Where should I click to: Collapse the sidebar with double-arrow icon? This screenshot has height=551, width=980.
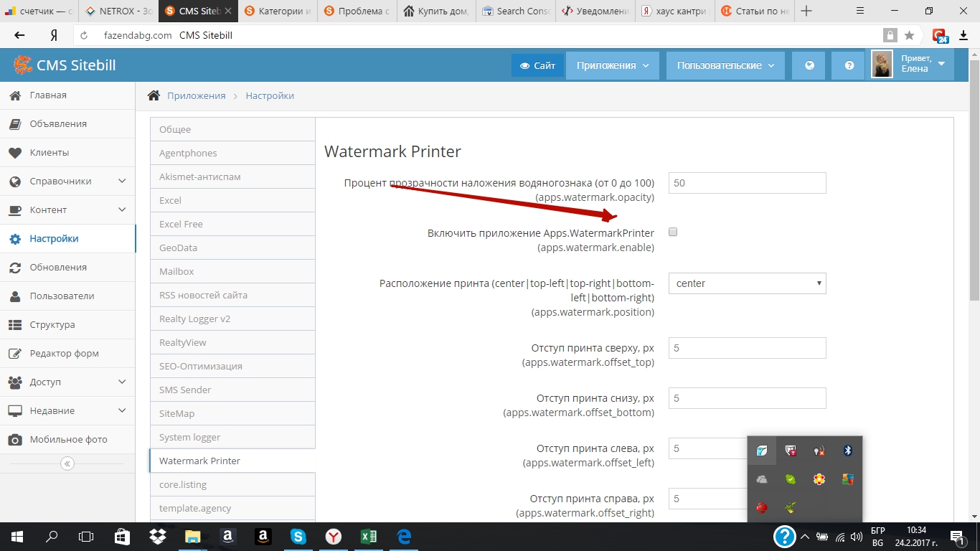(67, 463)
